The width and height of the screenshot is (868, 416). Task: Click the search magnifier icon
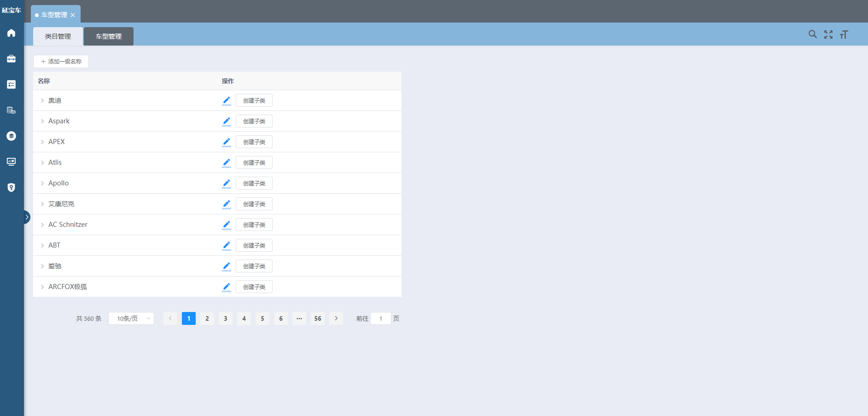pyautogui.click(x=813, y=35)
